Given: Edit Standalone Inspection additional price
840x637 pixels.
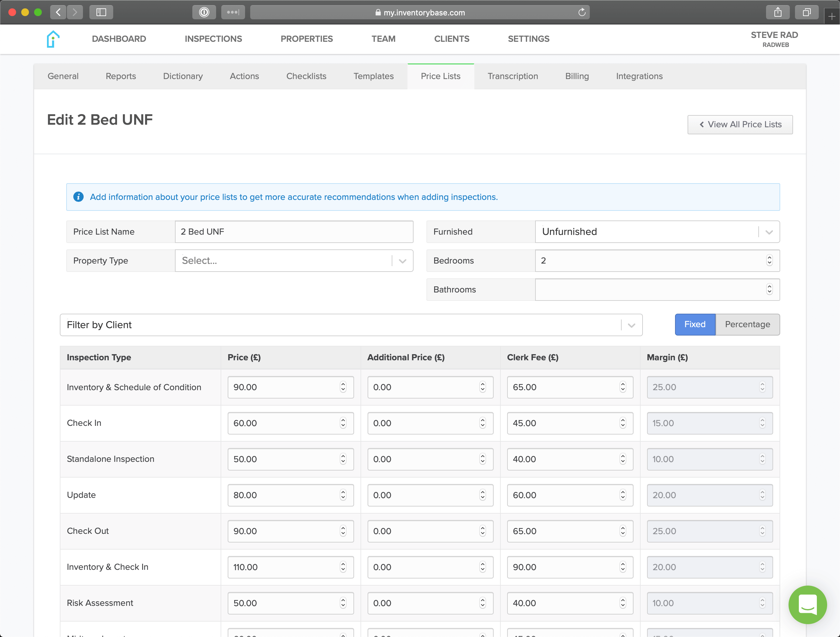Looking at the screenshot, I should point(430,459).
